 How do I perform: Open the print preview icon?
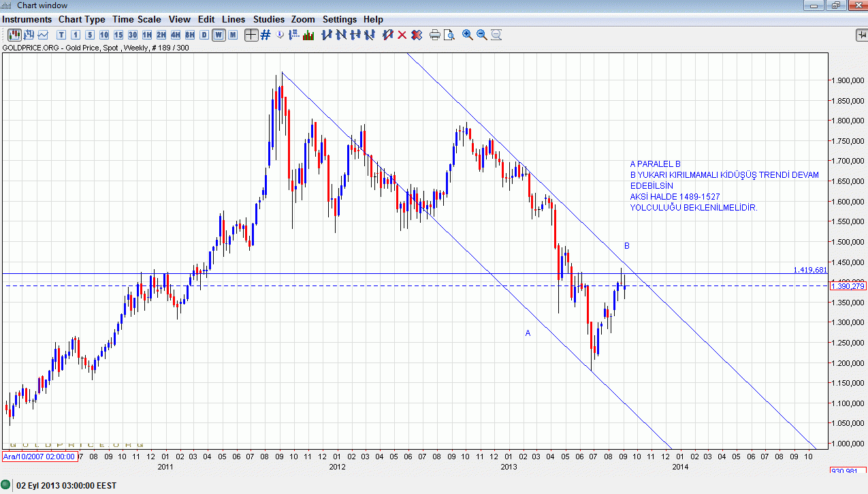point(449,35)
